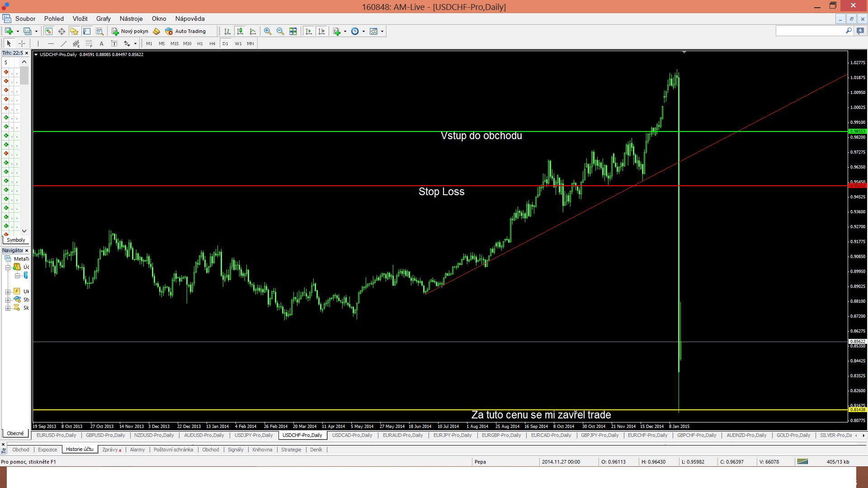Select the trendline drawing tool
868x488 pixels.
(x=64, y=43)
